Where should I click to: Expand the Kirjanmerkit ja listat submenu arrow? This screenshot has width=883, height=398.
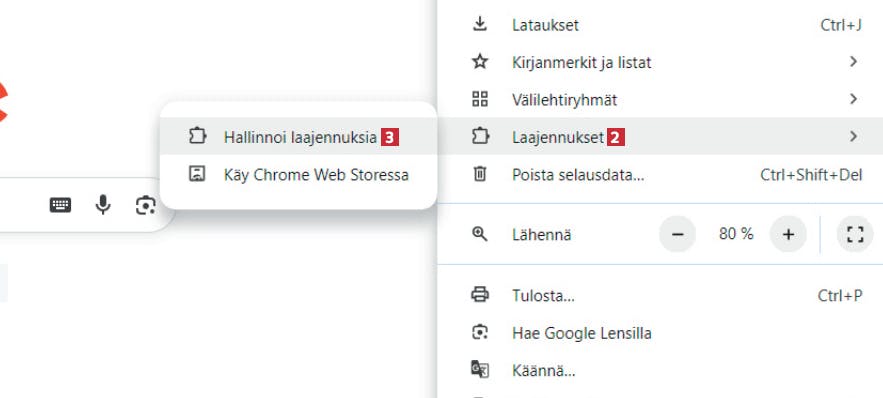pyautogui.click(x=853, y=62)
